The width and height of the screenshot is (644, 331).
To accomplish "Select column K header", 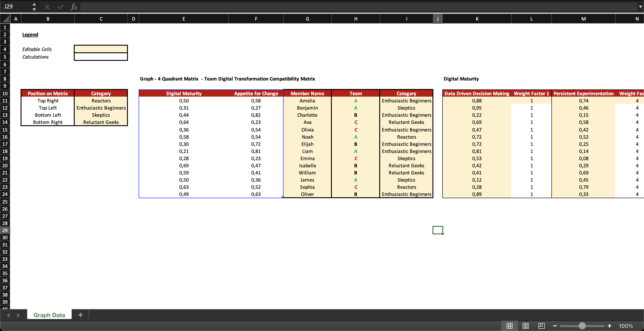I will click(477, 19).
